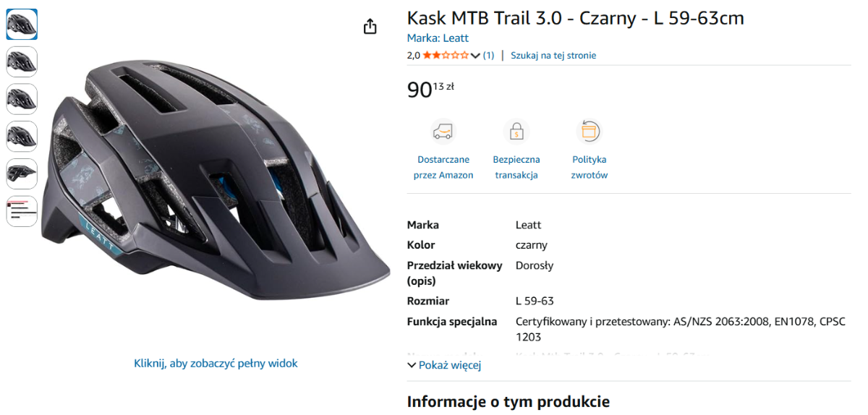Select the sixth text-sheet thumbnail
868x415 pixels.
point(22,211)
